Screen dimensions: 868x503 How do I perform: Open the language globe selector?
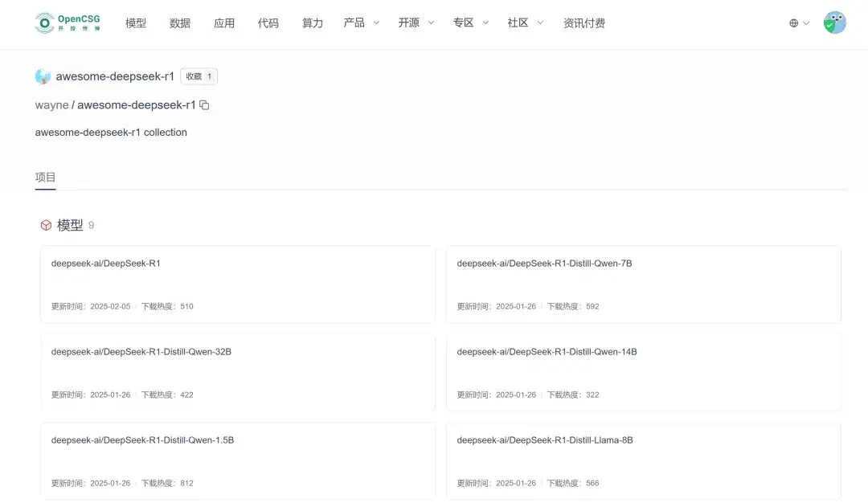pyautogui.click(x=793, y=23)
